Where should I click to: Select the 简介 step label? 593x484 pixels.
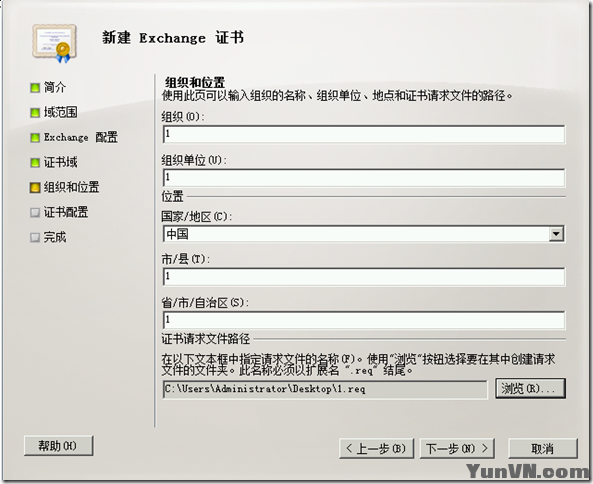point(55,87)
